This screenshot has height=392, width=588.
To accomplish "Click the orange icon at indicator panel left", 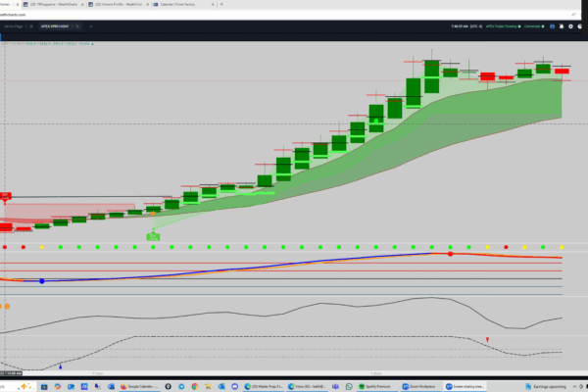I will (7, 307).
